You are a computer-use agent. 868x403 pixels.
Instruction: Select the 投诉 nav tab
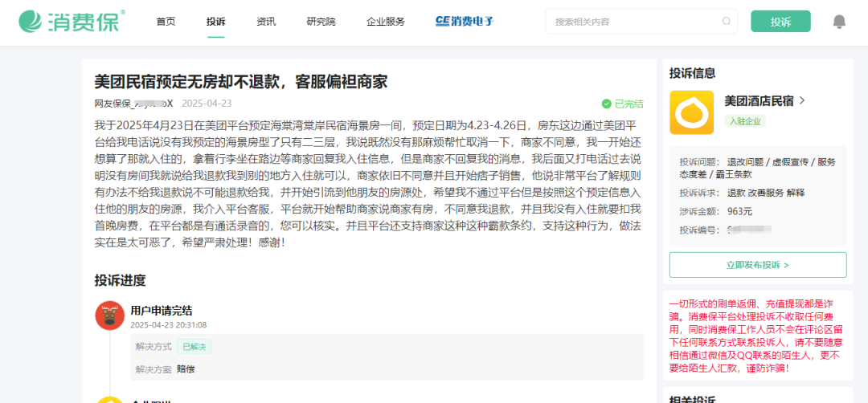[x=216, y=22]
